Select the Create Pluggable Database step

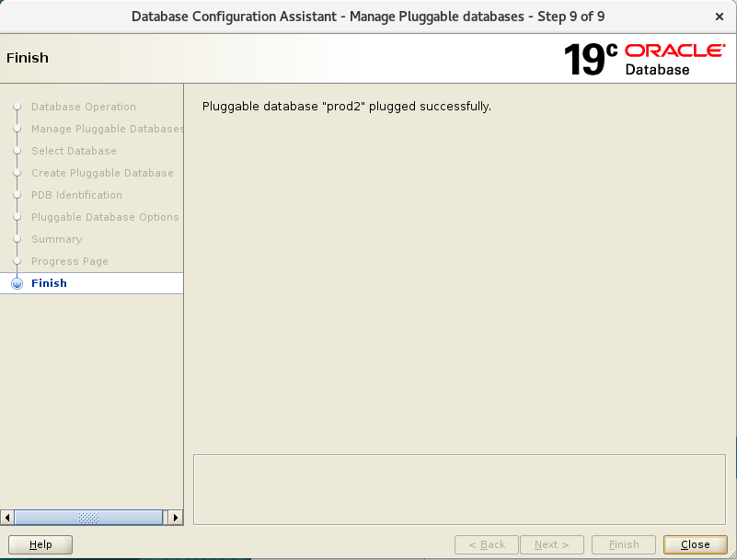tap(102, 173)
